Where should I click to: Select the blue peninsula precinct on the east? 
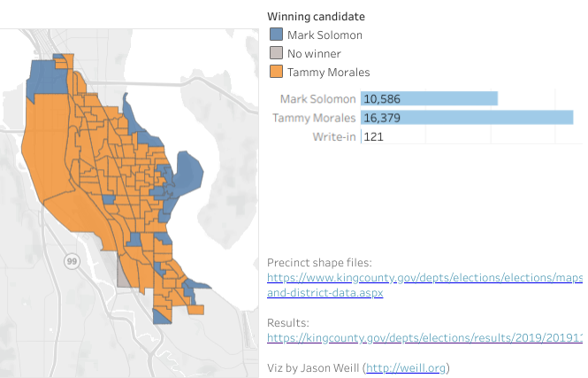(189, 171)
